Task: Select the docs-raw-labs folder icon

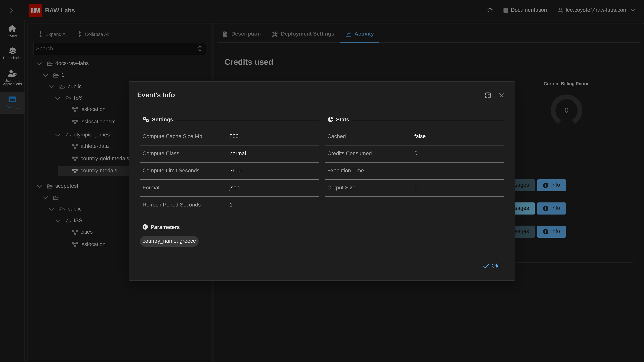Action: (50, 64)
